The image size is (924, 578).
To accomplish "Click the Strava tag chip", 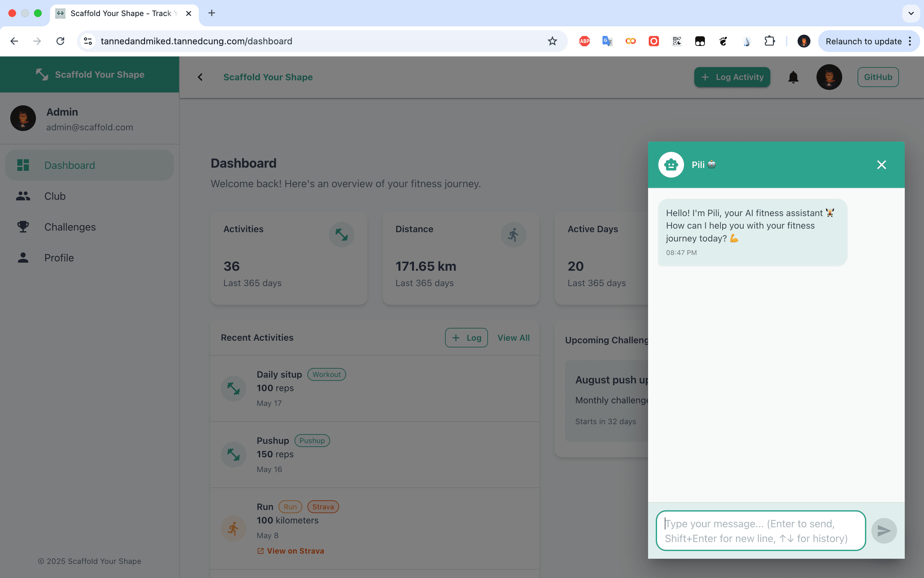I will (x=323, y=506).
